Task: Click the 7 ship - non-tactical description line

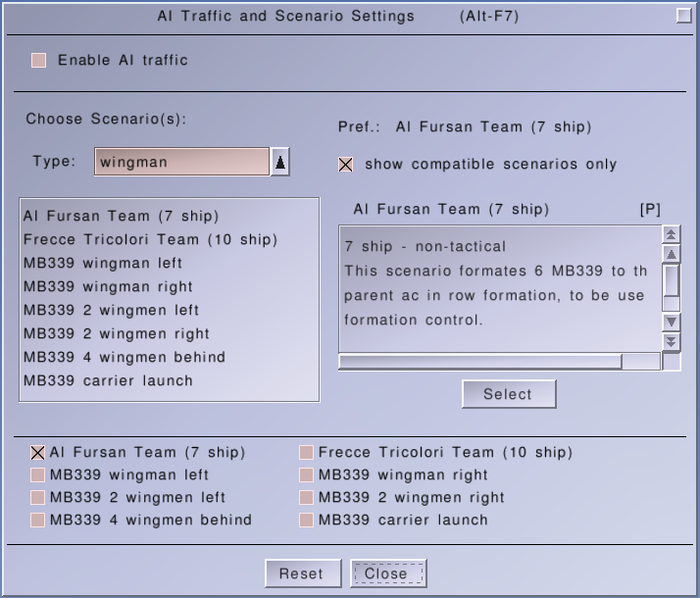Action: [425, 246]
